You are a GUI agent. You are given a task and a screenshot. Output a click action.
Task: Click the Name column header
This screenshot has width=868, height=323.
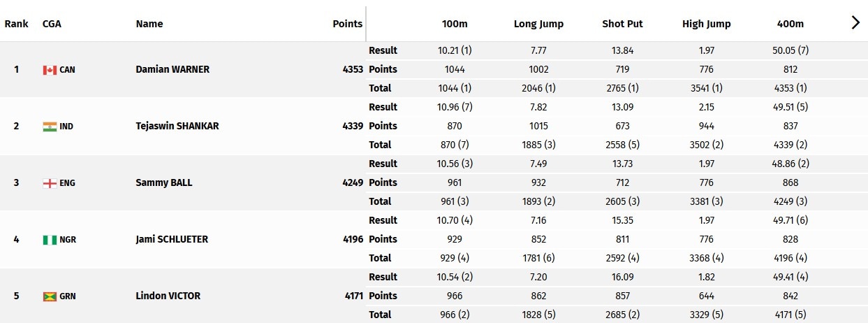point(149,24)
